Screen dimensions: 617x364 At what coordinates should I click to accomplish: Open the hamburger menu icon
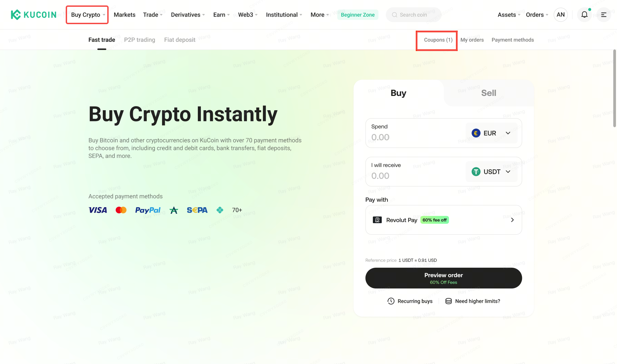(604, 15)
